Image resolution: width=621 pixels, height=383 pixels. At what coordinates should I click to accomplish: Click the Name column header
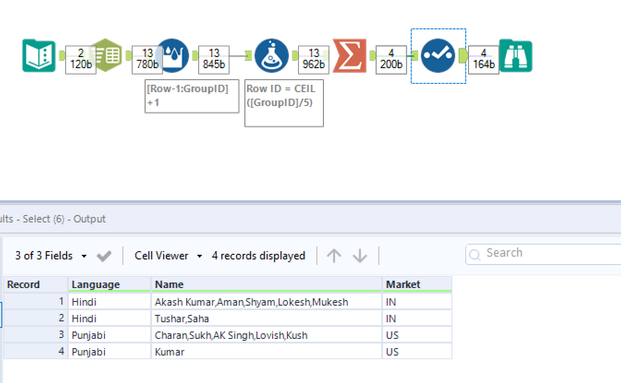267,284
